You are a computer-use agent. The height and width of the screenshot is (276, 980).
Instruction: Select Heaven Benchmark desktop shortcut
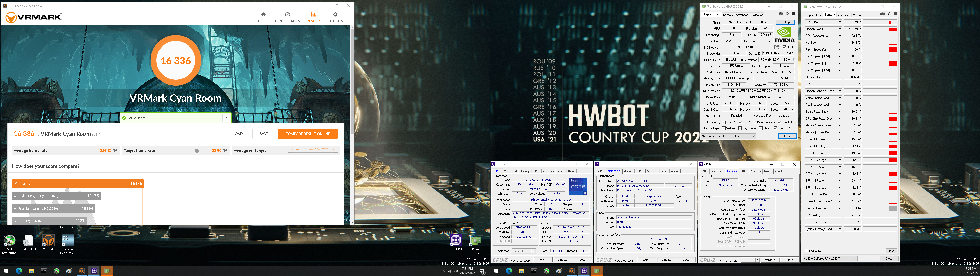[x=68, y=244]
